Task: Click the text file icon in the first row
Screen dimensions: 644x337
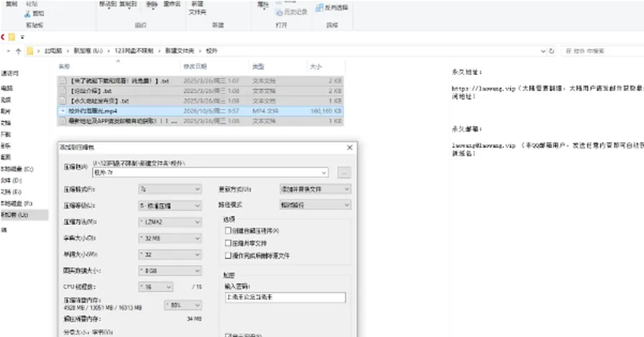Action: [x=63, y=81]
